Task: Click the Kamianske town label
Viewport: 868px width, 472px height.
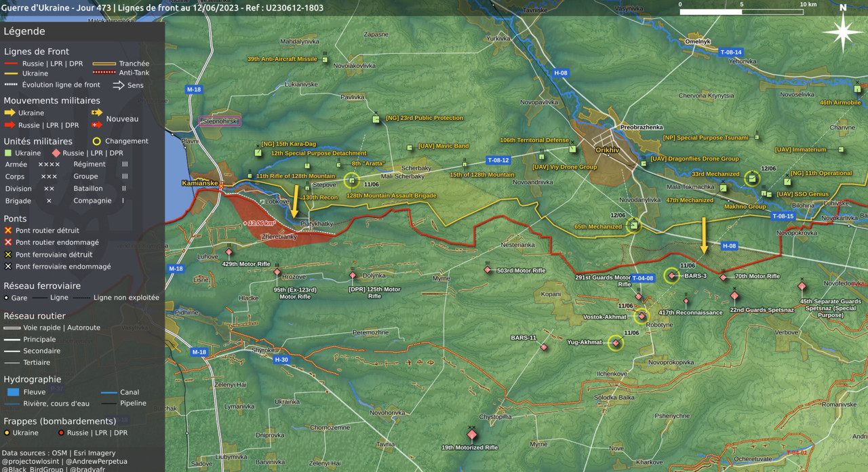Action: (199, 183)
